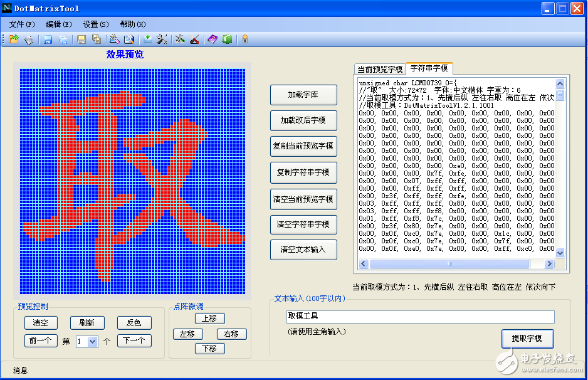Viewport: 588px width, 380px height.
Task: Open the 文件(F) menu
Action: tap(22, 24)
